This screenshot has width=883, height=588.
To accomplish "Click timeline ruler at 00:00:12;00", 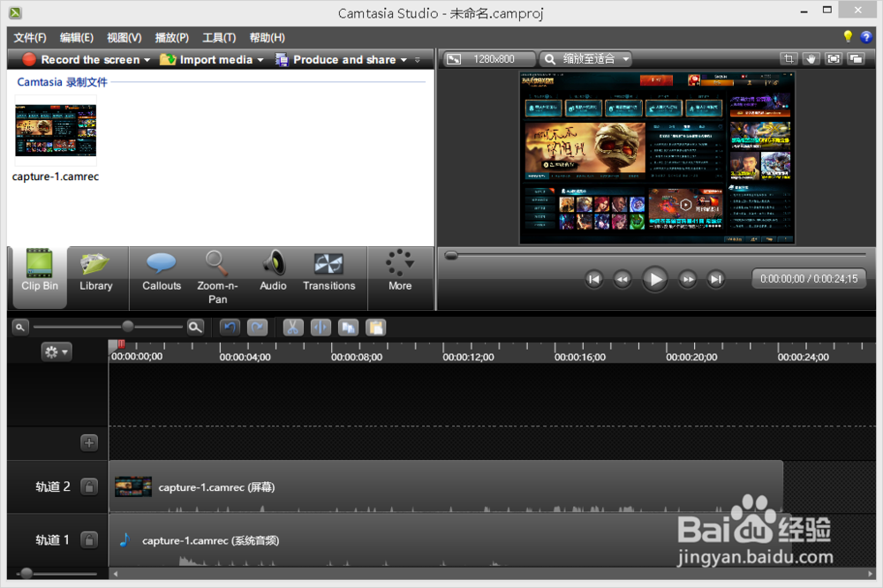I will coord(468,357).
